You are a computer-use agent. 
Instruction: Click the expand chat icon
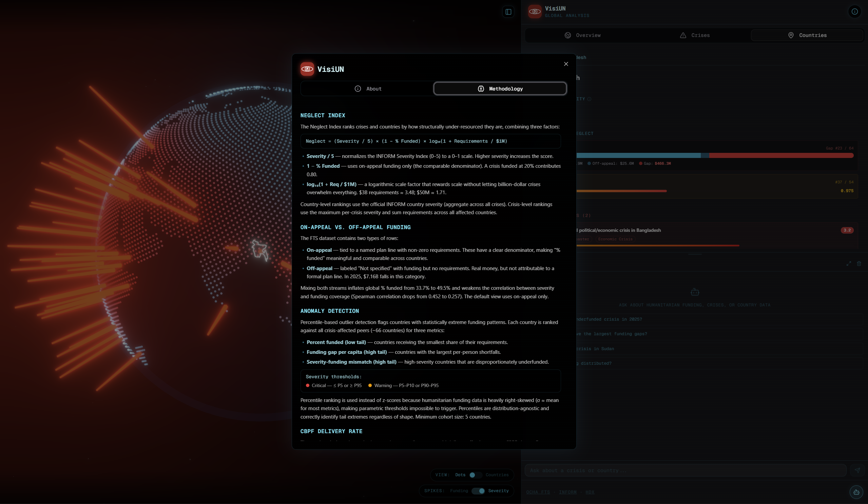point(849,264)
